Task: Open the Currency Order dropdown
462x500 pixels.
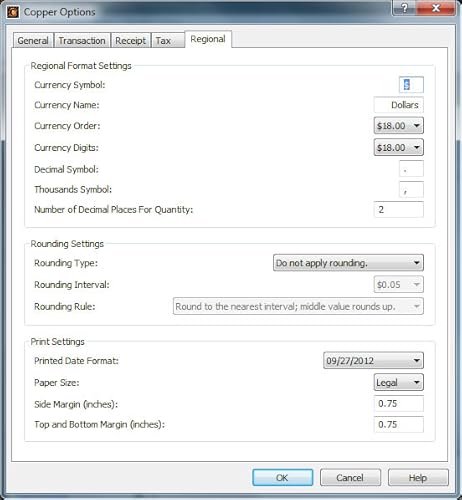Action: (399, 126)
